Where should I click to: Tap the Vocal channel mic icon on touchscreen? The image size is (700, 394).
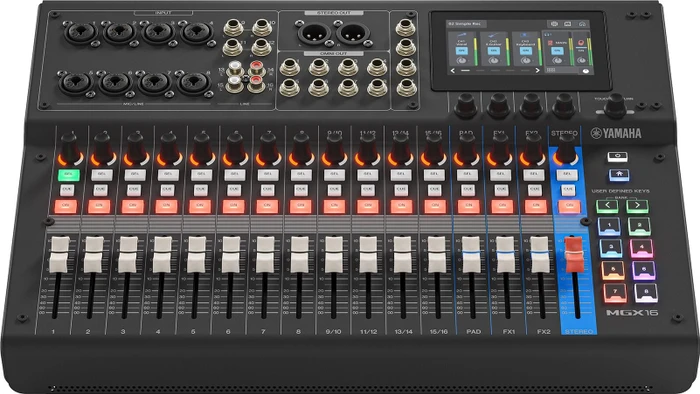(462, 34)
